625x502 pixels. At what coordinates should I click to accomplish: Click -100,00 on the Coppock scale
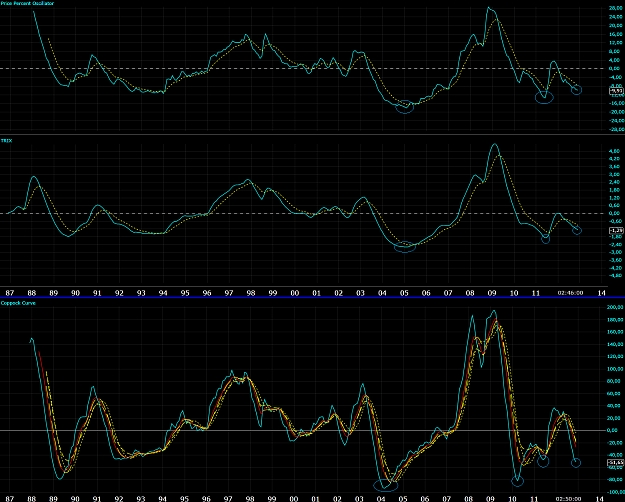[614, 492]
